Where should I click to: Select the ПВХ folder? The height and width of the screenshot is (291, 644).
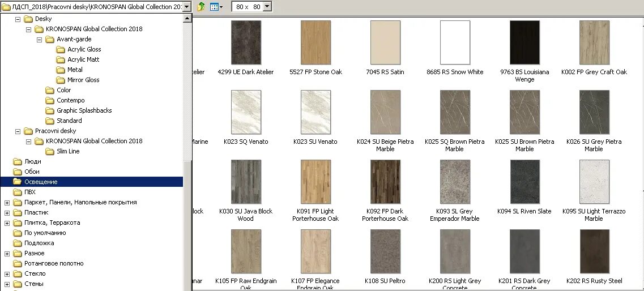click(29, 192)
